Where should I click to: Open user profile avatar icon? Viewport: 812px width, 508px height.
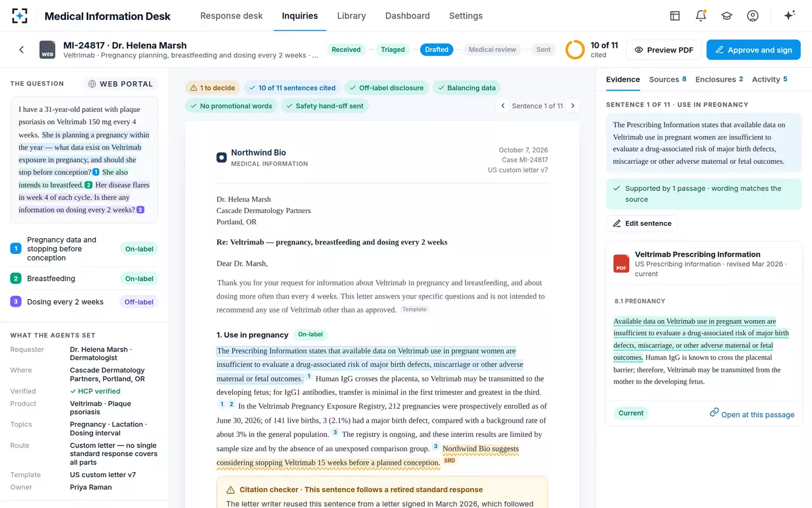[x=753, y=16]
